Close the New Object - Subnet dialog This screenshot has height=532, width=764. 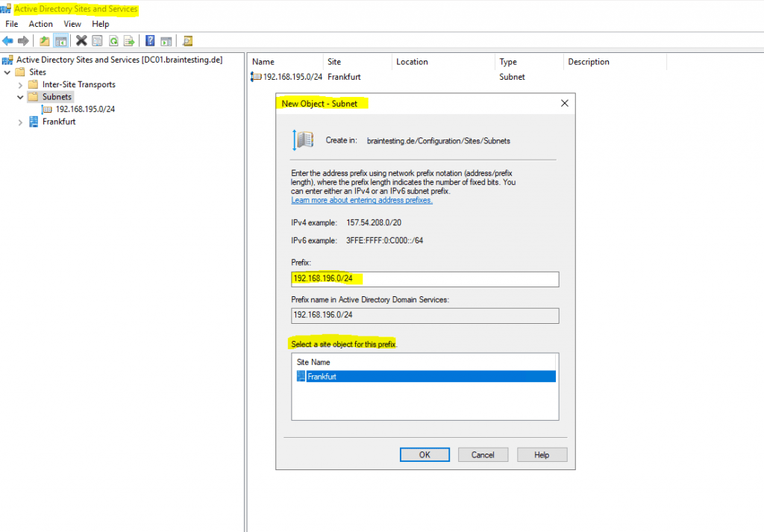point(564,103)
